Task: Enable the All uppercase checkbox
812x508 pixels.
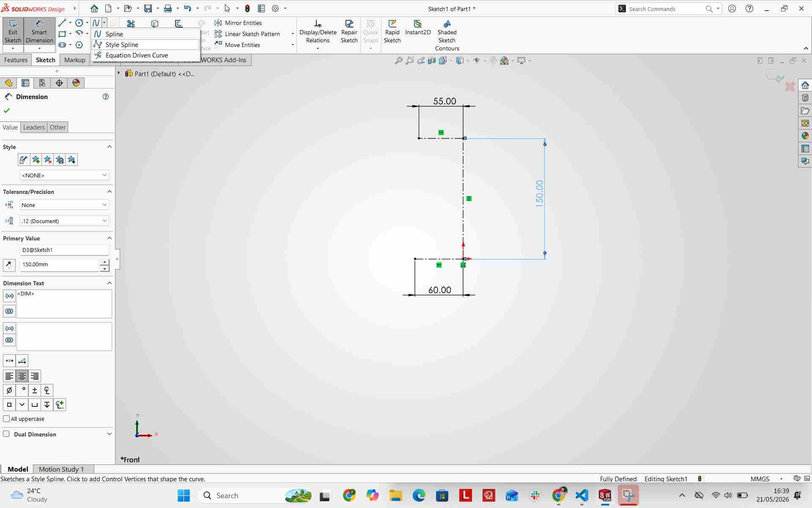Action: pyautogui.click(x=6, y=419)
